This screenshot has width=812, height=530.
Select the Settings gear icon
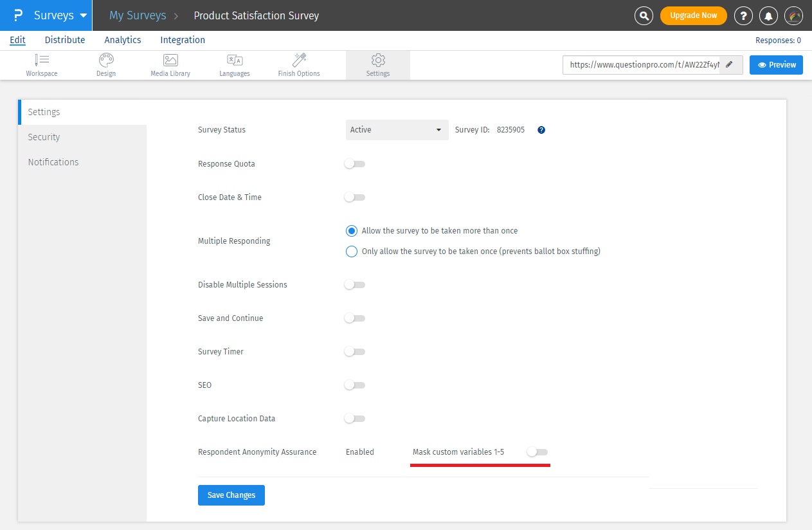pos(377,64)
